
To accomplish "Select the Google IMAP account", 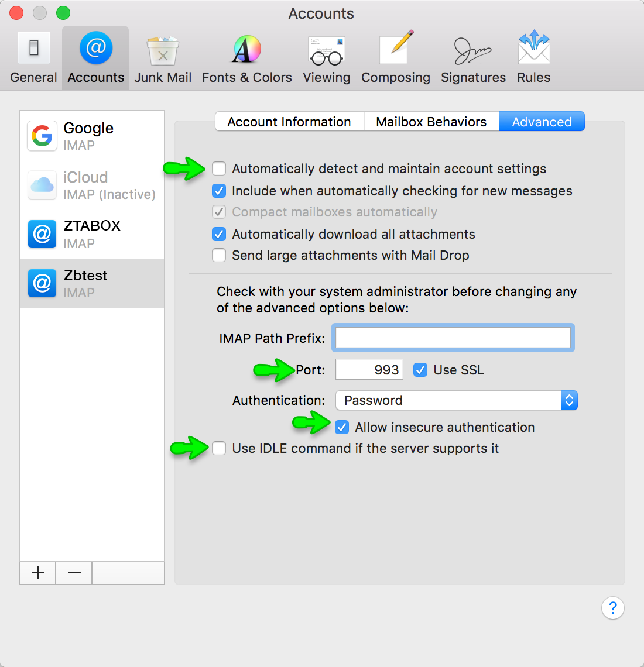I will coord(92,136).
